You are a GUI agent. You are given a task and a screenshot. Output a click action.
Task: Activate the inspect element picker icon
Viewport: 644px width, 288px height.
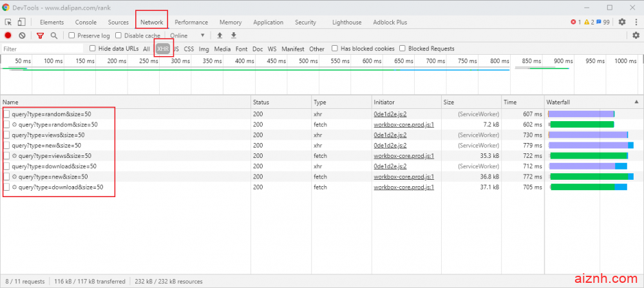pyautogui.click(x=8, y=22)
